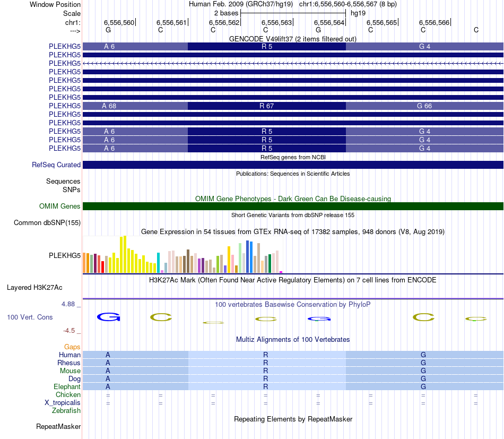The image size is (504, 439).
Task: Click R codon in Human alignment row
Action: pyautogui.click(x=265, y=355)
